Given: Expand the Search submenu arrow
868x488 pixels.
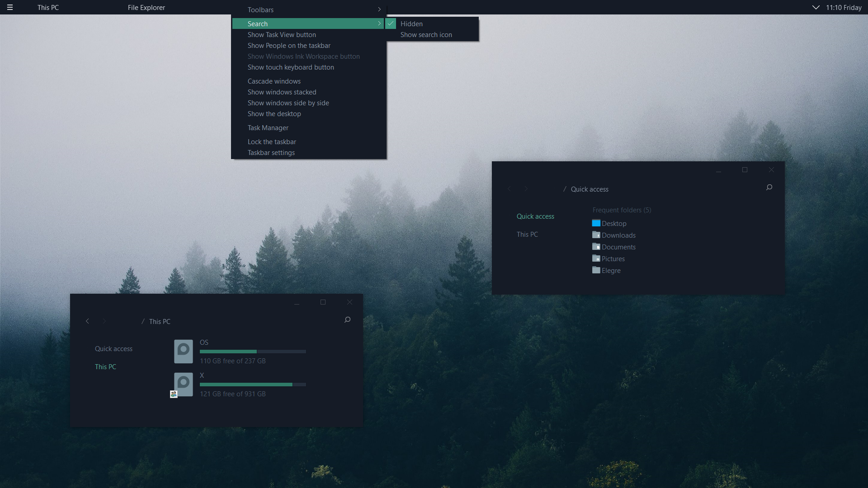Looking at the screenshot, I should coord(379,23).
